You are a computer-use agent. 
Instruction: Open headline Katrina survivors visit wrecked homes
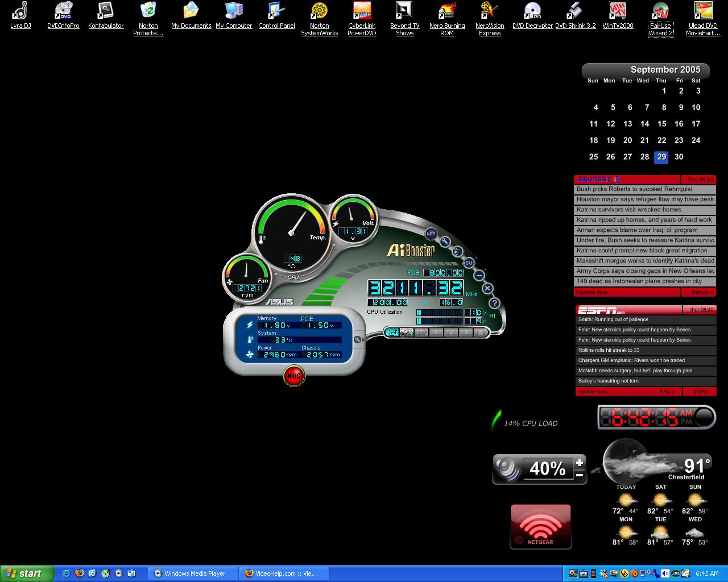tap(645, 210)
